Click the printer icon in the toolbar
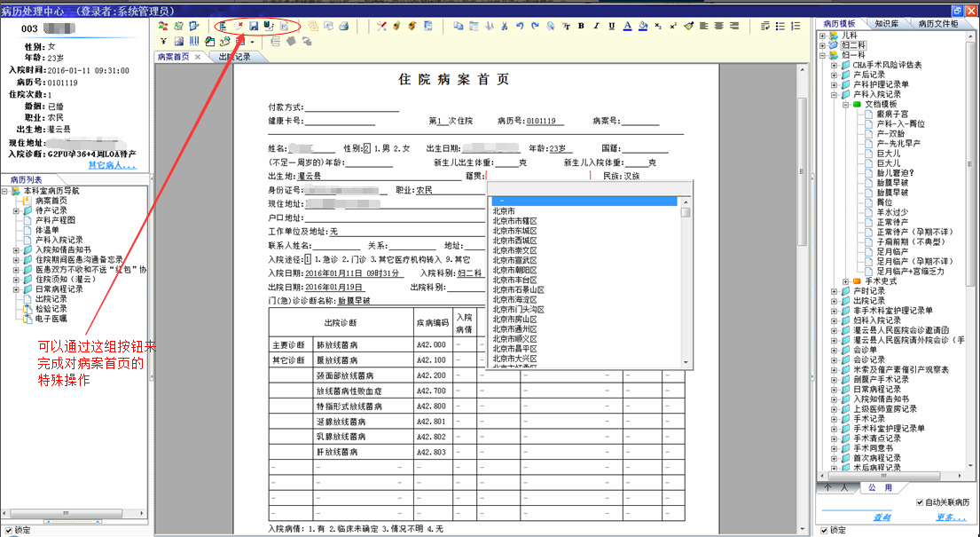This screenshot has height=537, width=980. pyautogui.click(x=343, y=26)
